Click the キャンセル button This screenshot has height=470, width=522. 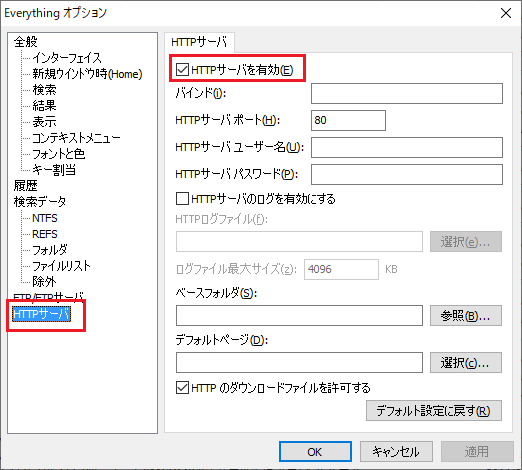396,452
